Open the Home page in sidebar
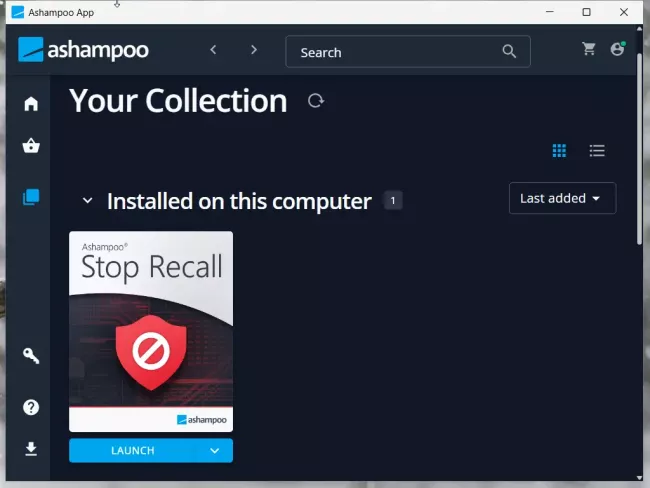Viewport: 650px width, 488px height. [31, 104]
